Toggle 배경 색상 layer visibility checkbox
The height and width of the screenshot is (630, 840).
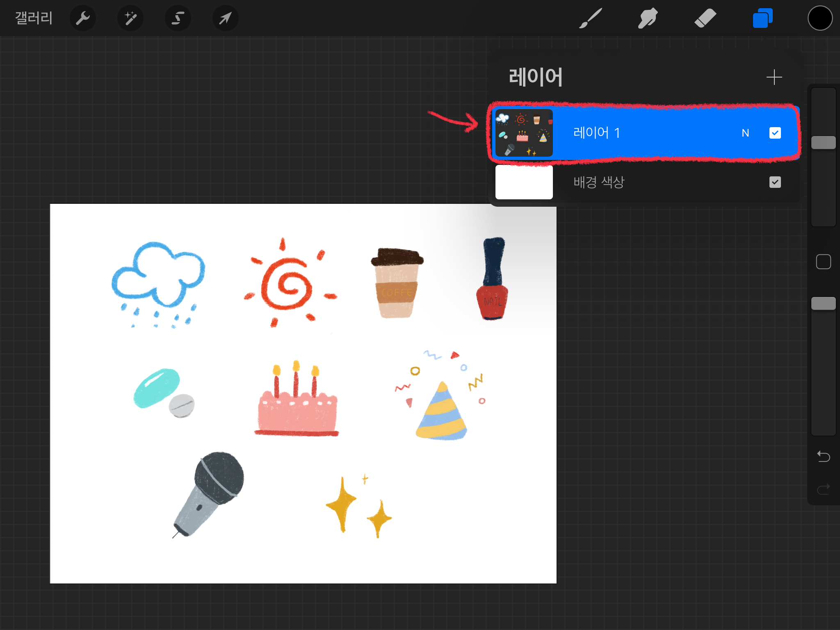click(x=775, y=182)
